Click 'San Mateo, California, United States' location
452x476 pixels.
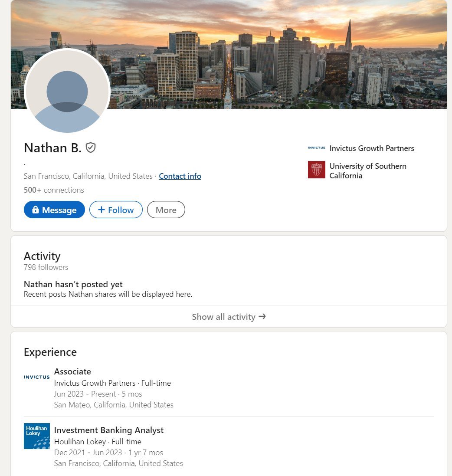[114, 405]
